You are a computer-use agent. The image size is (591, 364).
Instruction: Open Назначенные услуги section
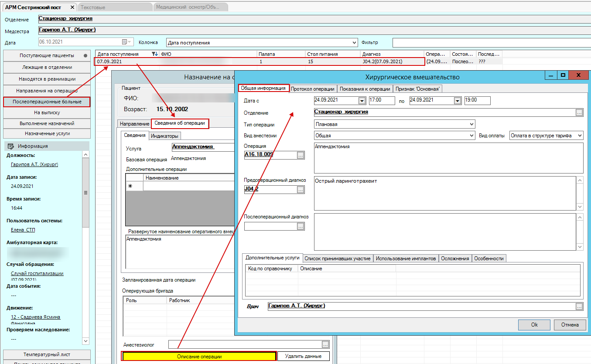tap(47, 133)
